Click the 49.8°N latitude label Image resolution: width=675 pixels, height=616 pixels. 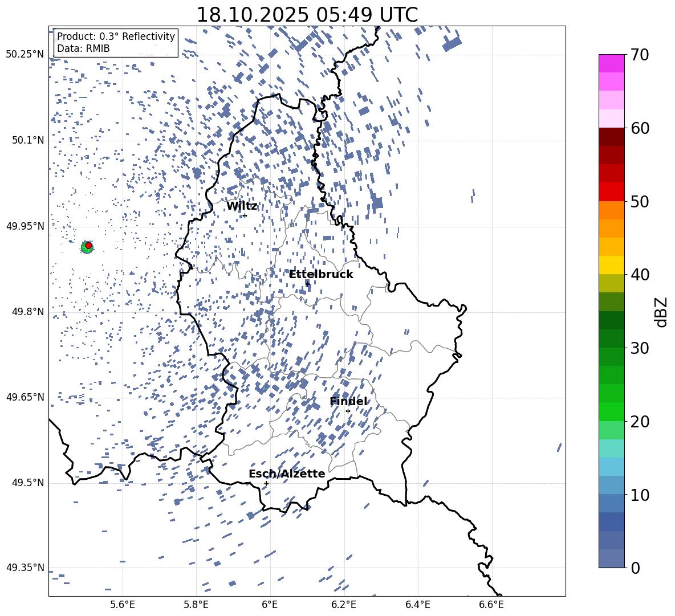point(28,312)
